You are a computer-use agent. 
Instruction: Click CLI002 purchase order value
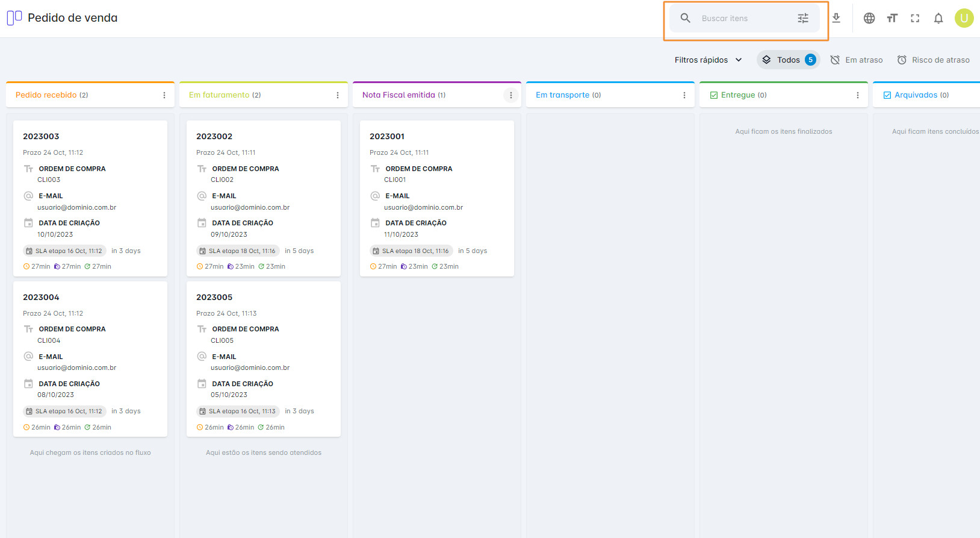pyautogui.click(x=222, y=180)
